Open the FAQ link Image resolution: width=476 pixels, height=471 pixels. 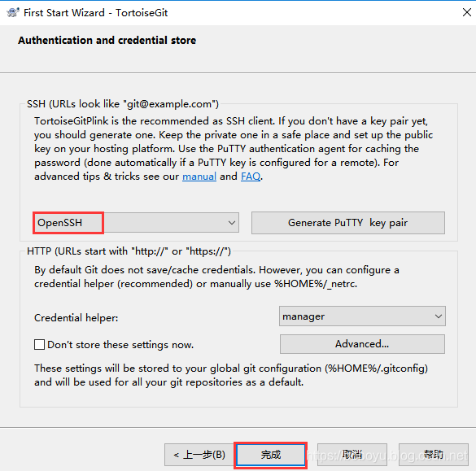pyautogui.click(x=251, y=177)
